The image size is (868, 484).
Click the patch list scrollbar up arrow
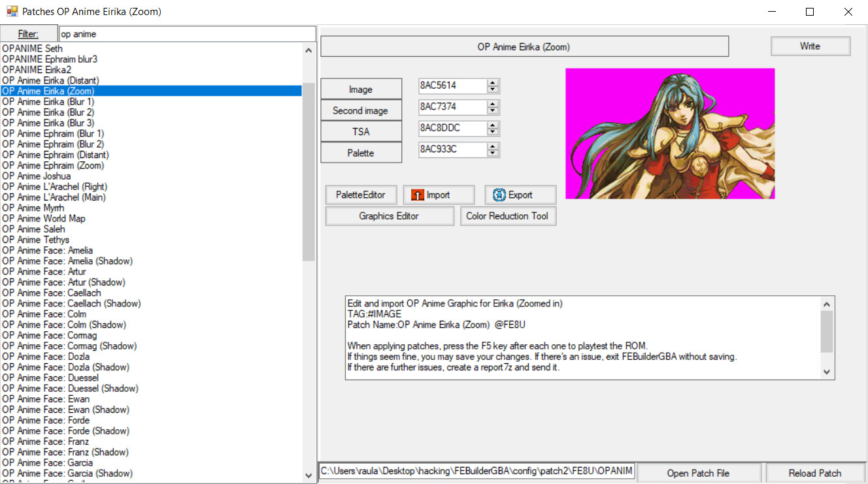point(309,50)
